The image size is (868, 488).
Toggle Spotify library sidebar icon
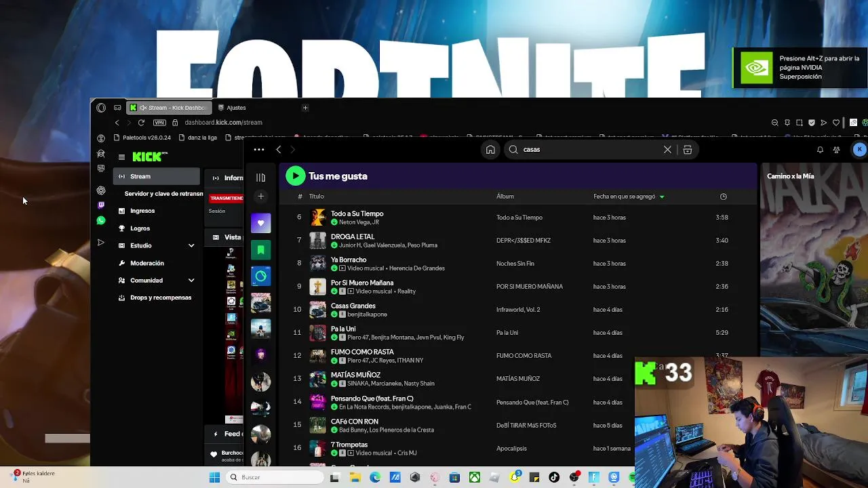click(260, 178)
